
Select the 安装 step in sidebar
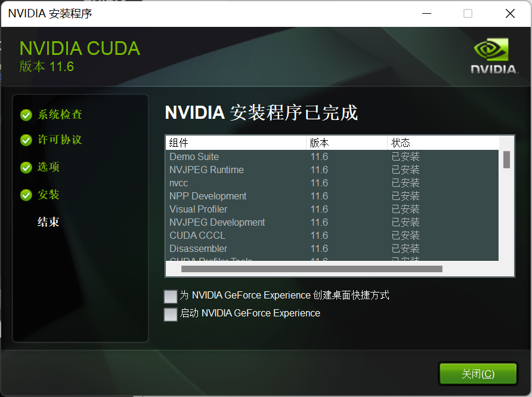tap(48, 195)
